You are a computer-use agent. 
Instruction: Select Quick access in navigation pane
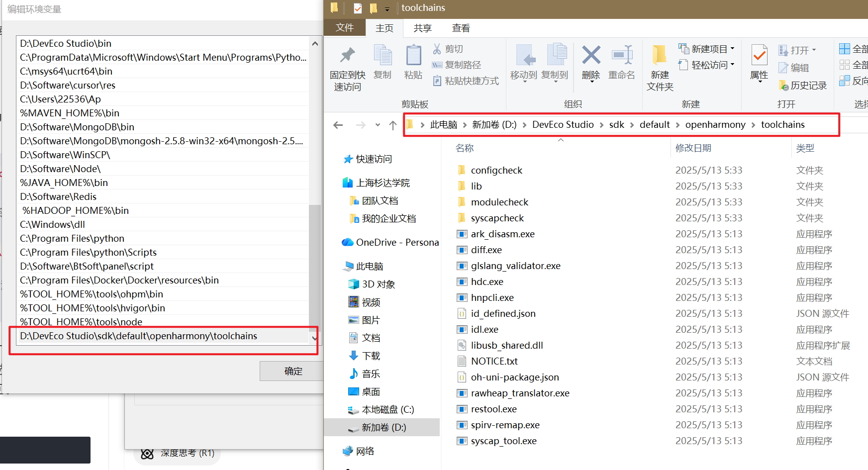click(368, 159)
